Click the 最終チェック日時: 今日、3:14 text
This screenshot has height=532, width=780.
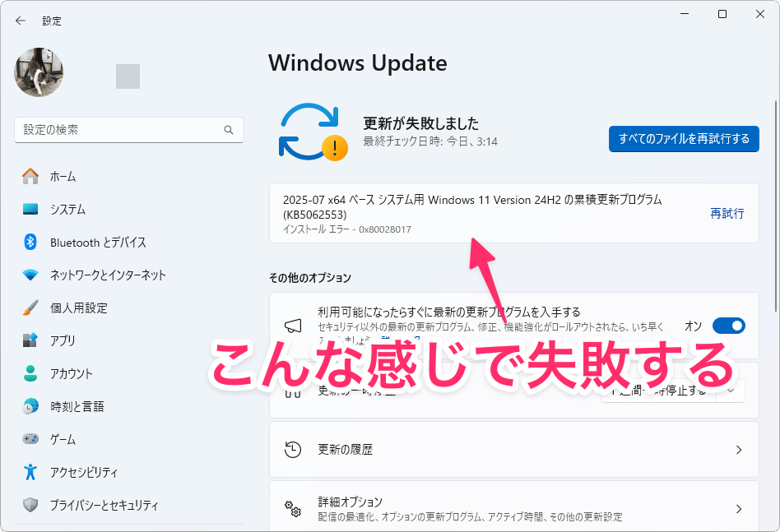[x=430, y=141]
